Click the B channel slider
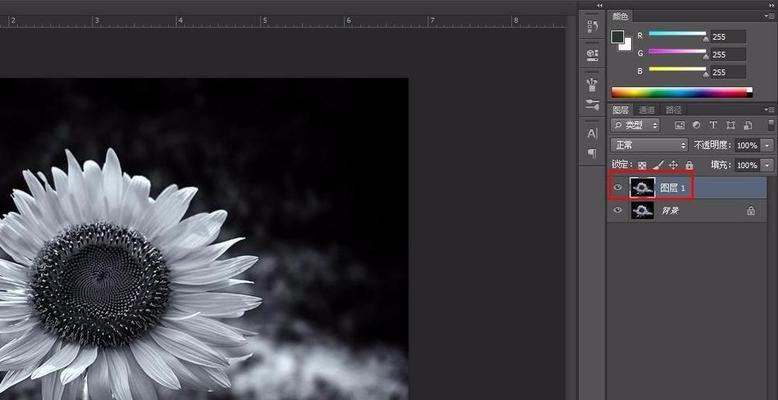The image size is (778, 400). pyautogui.click(x=677, y=69)
